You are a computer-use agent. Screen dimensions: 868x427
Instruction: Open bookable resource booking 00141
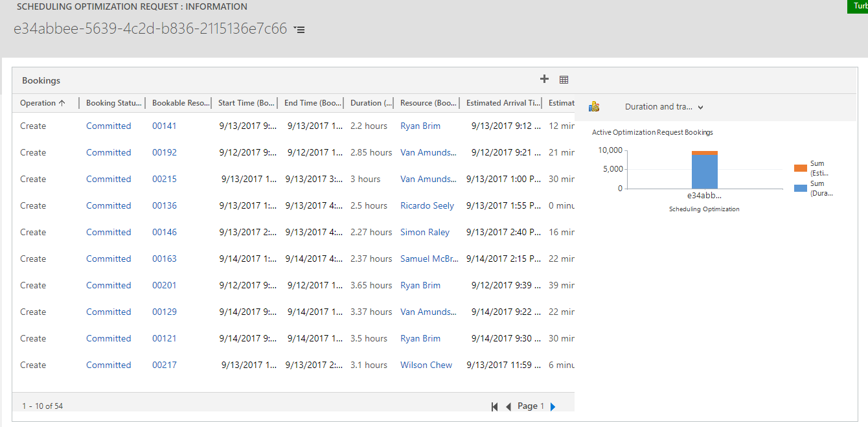(x=164, y=126)
